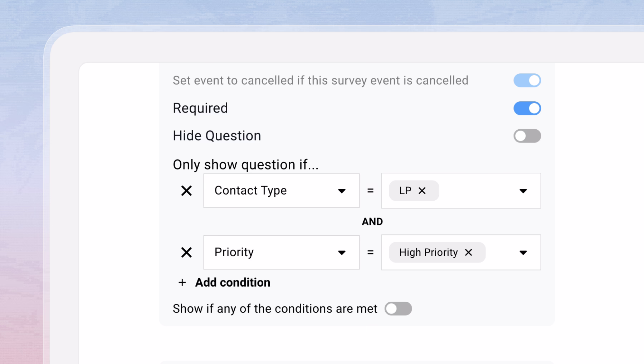Click the plus icon beside Add condition
The image size is (644, 364).
182,283
